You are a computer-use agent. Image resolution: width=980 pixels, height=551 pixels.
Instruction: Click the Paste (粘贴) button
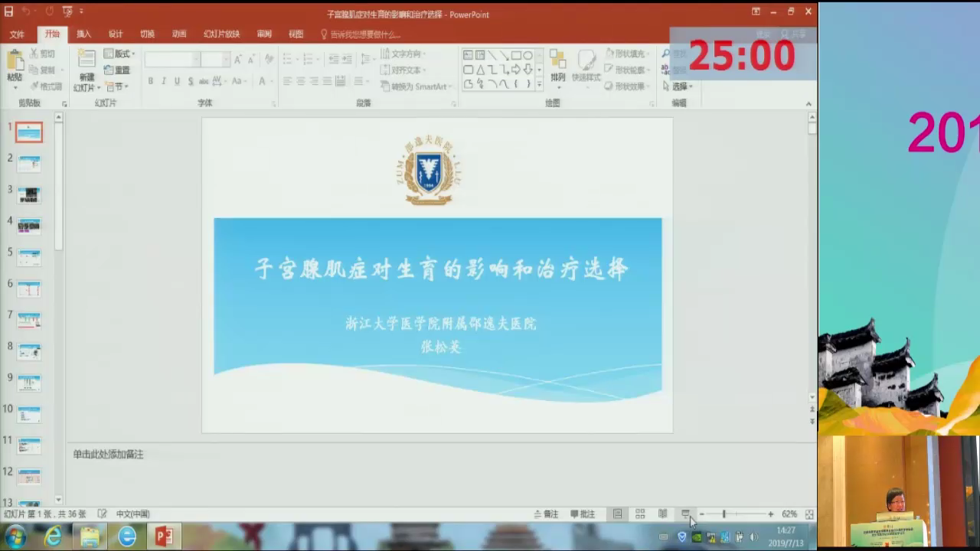click(x=14, y=65)
